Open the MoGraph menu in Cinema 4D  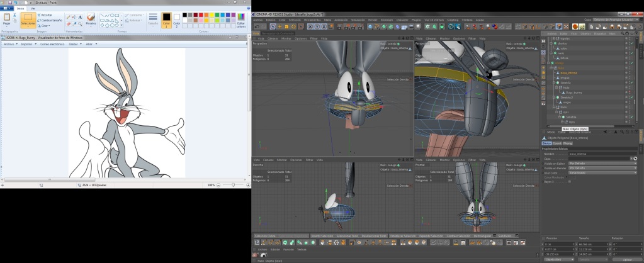tap(387, 20)
